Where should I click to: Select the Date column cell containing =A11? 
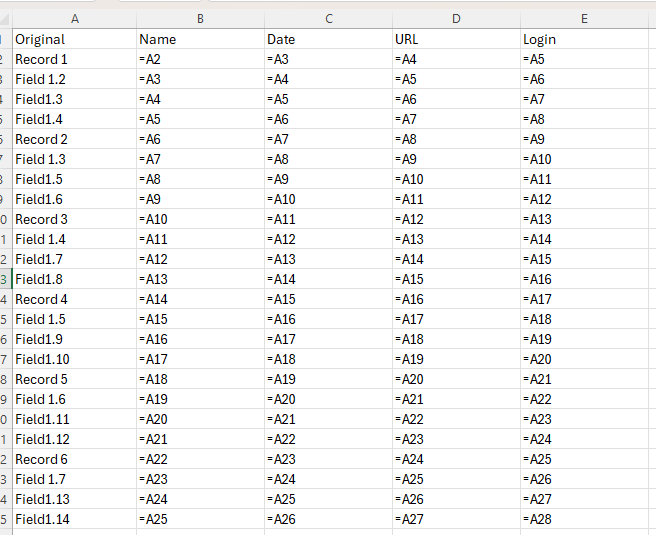[x=327, y=219]
